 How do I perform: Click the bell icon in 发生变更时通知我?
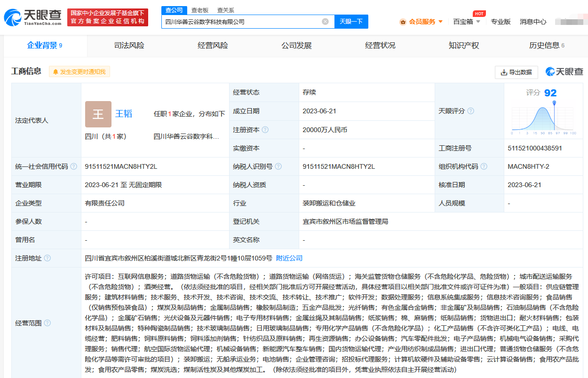click(56, 72)
